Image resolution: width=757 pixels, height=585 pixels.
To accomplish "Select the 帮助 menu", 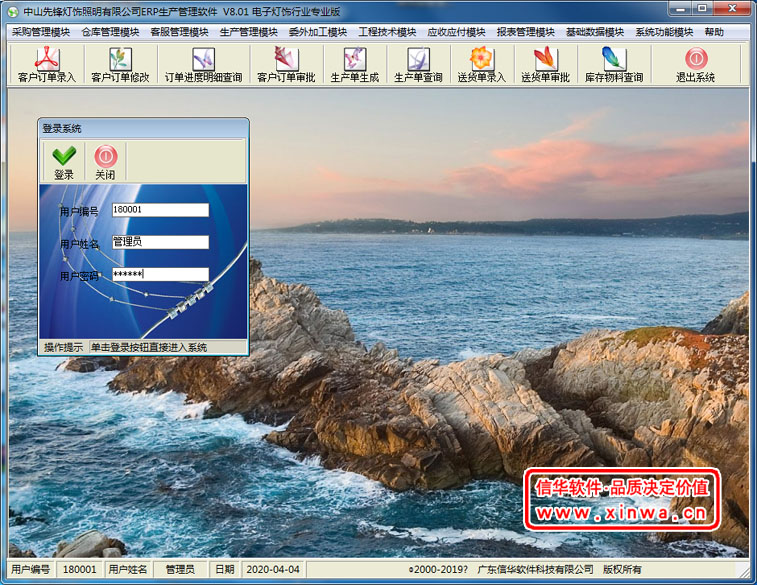I will 714,32.
